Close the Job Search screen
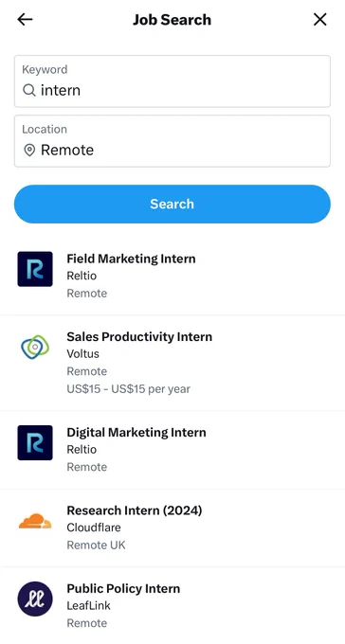The width and height of the screenshot is (345, 644). point(320,19)
